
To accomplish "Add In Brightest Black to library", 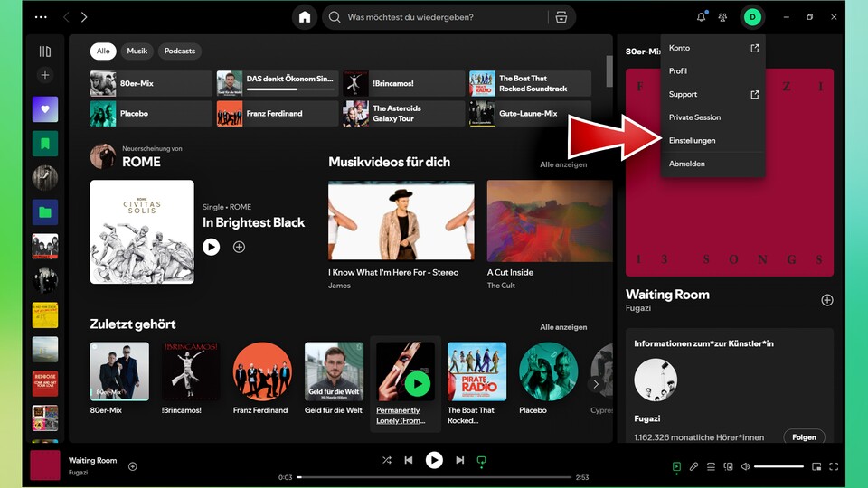I will (239, 247).
